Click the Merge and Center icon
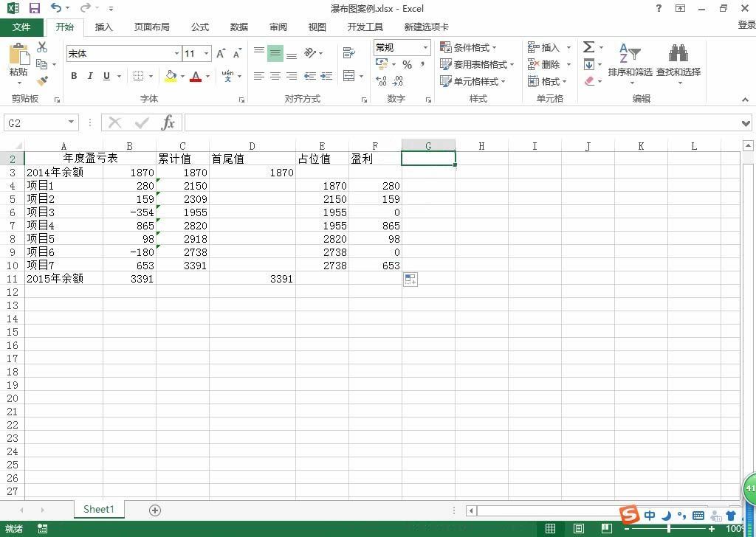Image resolution: width=756 pixels, height=537 pixels. [x=348, y=76]
